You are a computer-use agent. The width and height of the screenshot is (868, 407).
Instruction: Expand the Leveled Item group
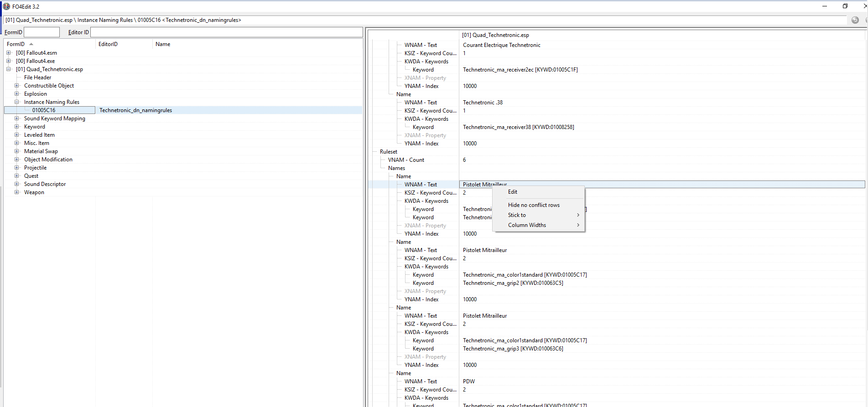point(17,135)
